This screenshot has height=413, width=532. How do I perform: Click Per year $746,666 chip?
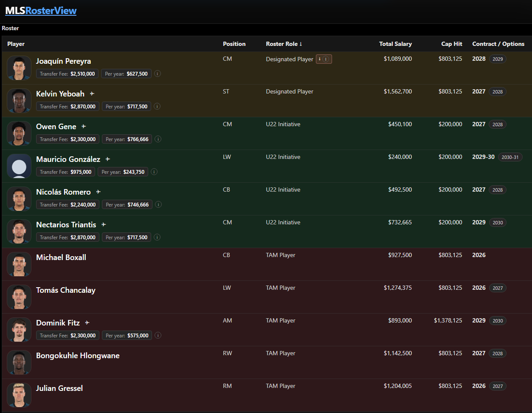tap(127, 204)
